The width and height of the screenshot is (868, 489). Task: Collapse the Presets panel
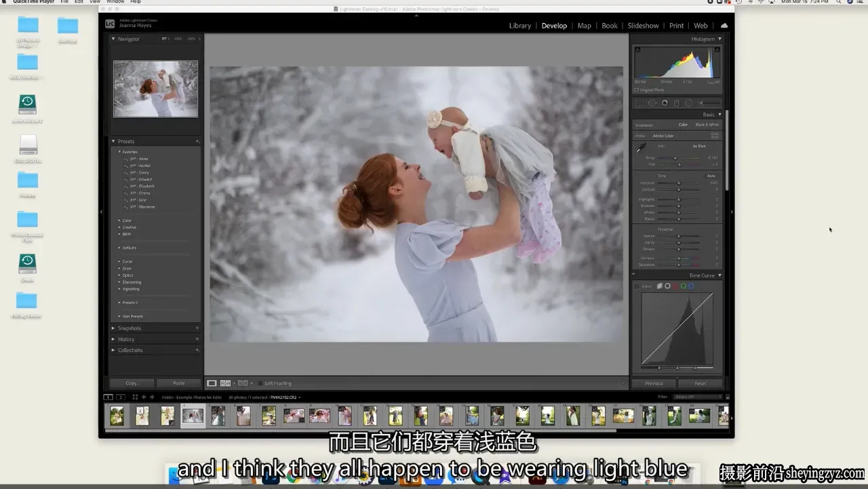[114, 142]
